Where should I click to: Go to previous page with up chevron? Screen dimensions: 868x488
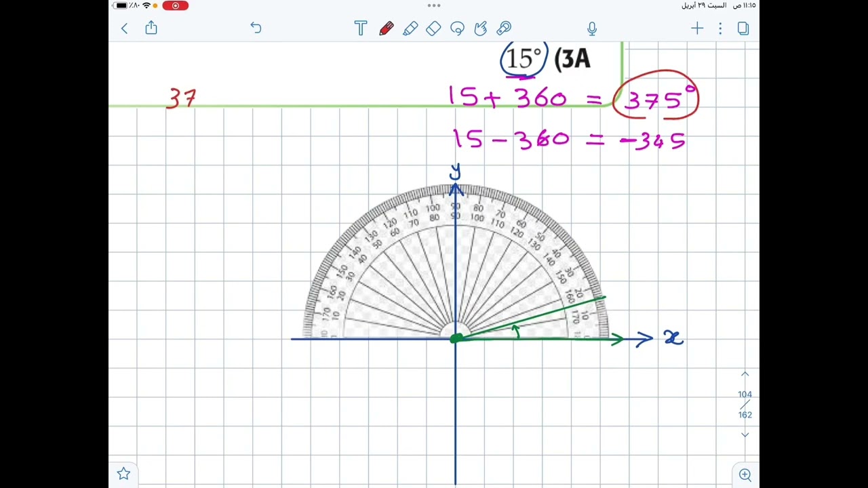(745, 374)
